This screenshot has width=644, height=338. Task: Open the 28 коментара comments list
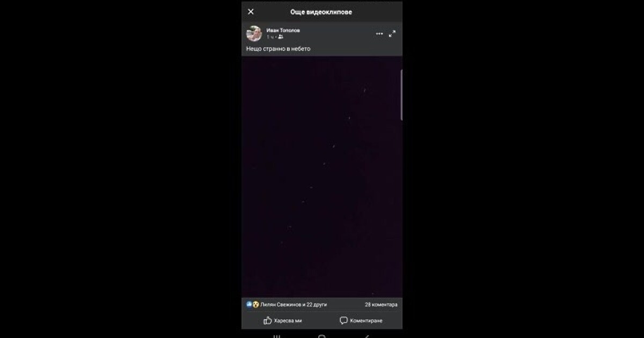point(381,305)
